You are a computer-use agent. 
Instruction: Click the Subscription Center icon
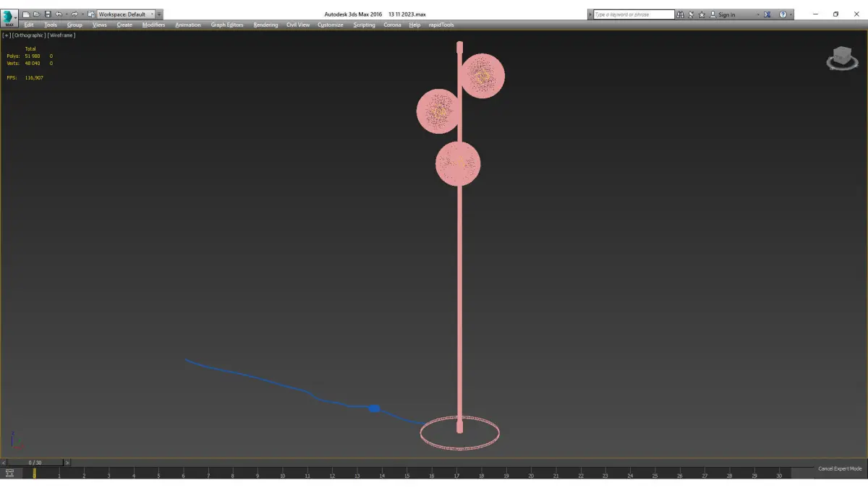tap(692, 14)
